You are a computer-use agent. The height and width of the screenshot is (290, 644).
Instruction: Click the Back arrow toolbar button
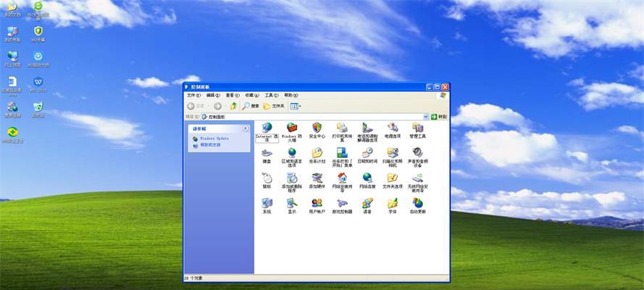[191, 107]
